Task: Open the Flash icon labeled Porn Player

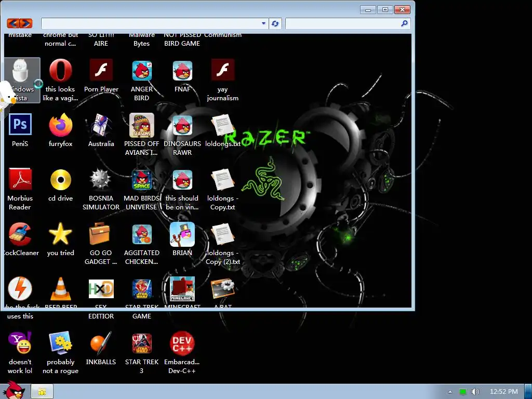Action: click(101, 70)
